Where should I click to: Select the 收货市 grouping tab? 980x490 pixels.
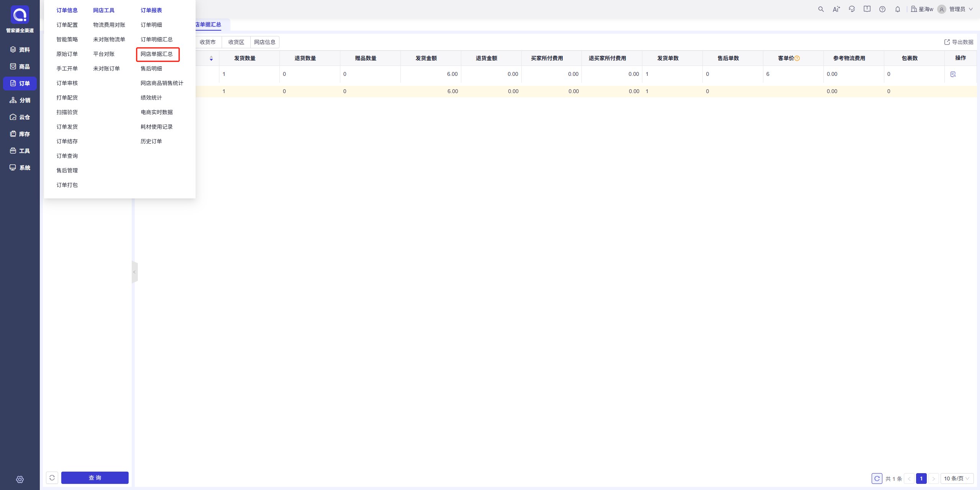(207, 42)
